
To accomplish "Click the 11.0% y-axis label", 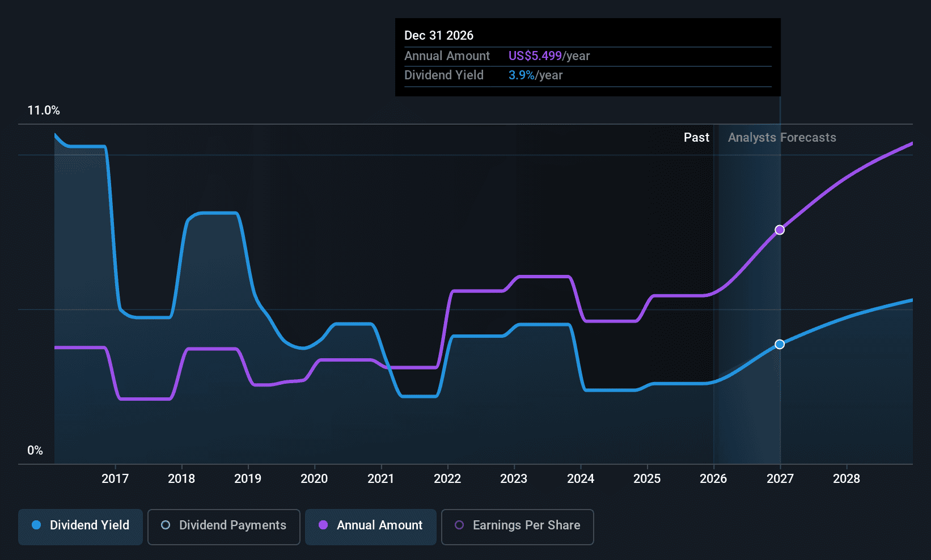I will tap(44, 111).
